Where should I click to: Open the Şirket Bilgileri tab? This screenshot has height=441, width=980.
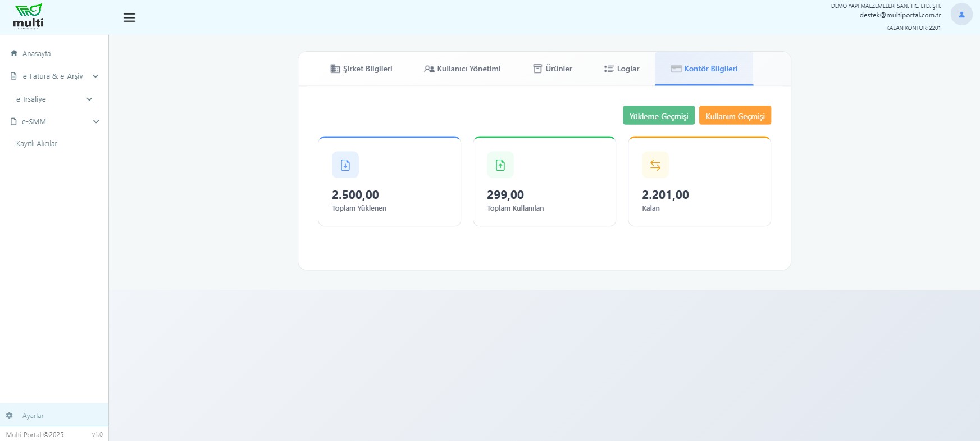[x=361, y=69]
